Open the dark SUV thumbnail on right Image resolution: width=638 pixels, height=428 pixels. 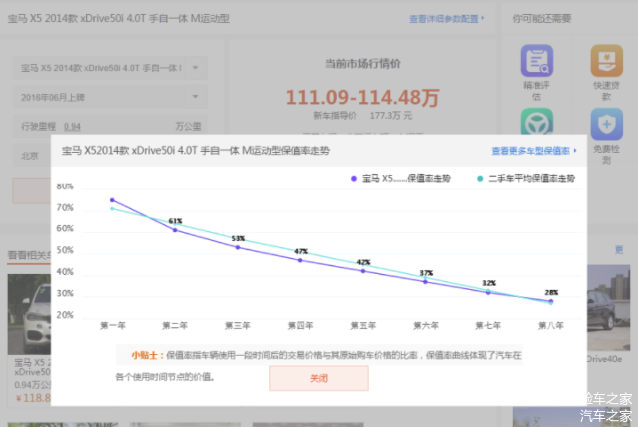609,308
